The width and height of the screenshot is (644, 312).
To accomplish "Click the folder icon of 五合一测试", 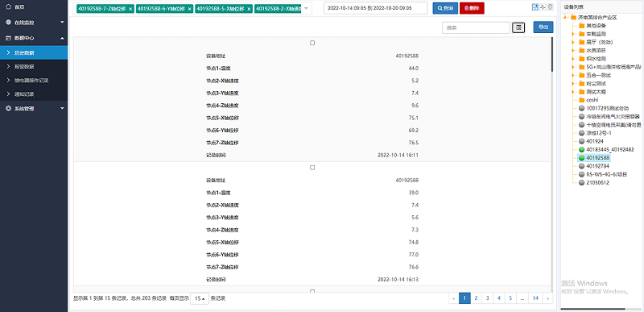I will click(x=581, y=75).
